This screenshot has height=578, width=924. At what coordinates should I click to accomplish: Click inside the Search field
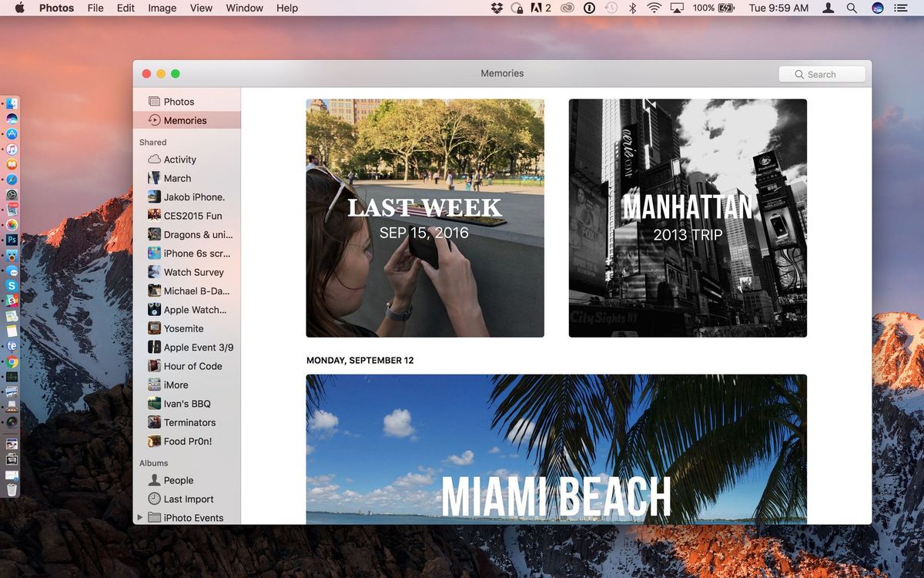822,74
